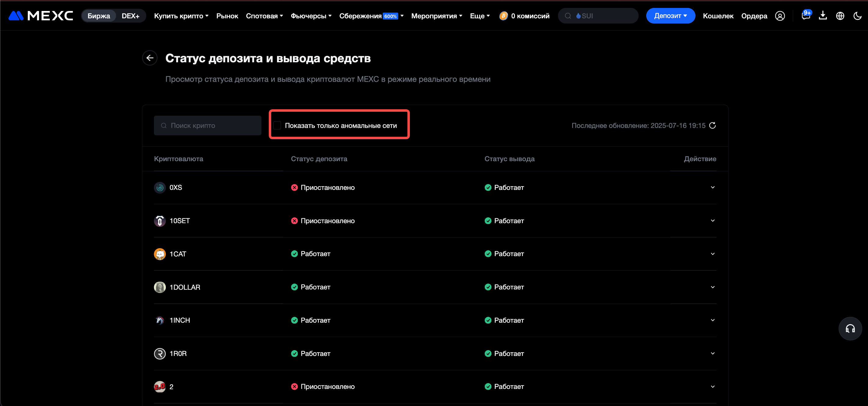Open the Еще dropdown menu
Screen dimensions: 868x406
480,16
